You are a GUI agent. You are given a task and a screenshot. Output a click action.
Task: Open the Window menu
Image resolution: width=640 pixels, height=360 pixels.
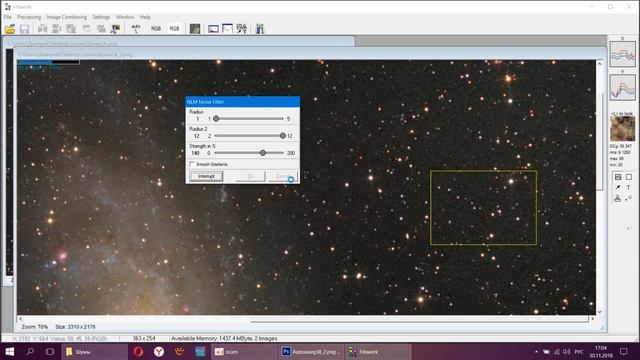[125, 17]
